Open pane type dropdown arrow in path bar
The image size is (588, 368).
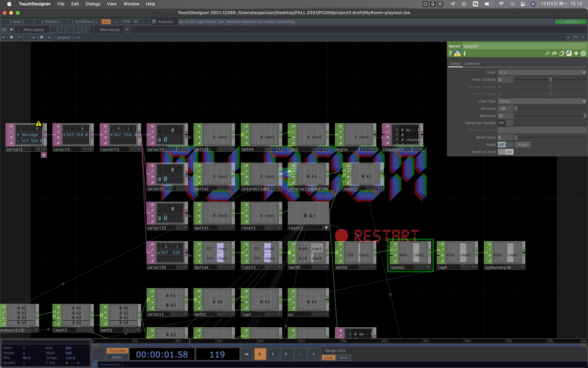tap(4, 37)
